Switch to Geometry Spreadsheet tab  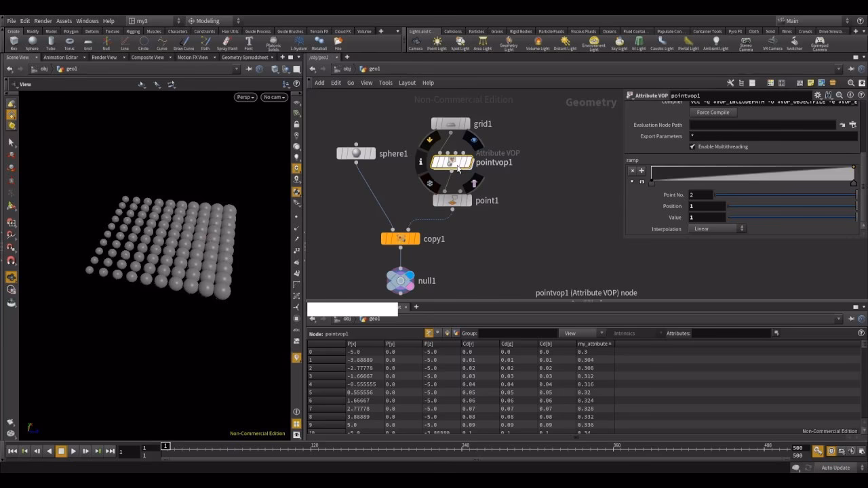tap(245, 58)
